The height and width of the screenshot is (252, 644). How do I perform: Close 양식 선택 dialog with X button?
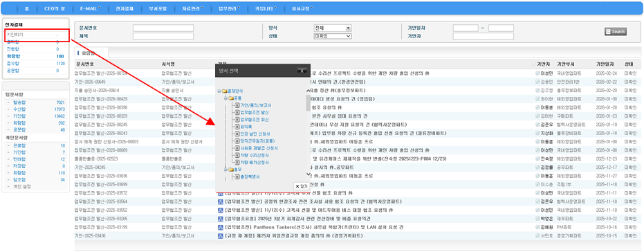tap(302, 71)
